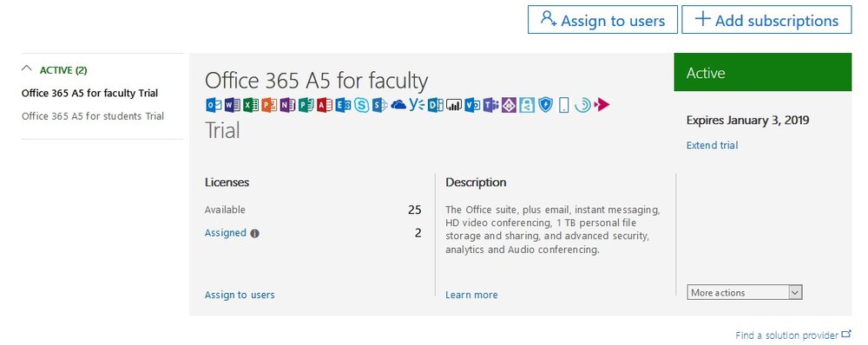Screen dimensions: 868x345
Task: Open the Assigned licenses link
Action: point(226,233)
